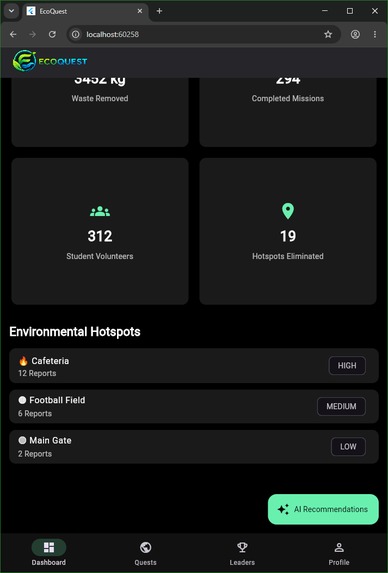Click the 2 Reports text
This screenshot has height=573, width=388.
(35, 454)
